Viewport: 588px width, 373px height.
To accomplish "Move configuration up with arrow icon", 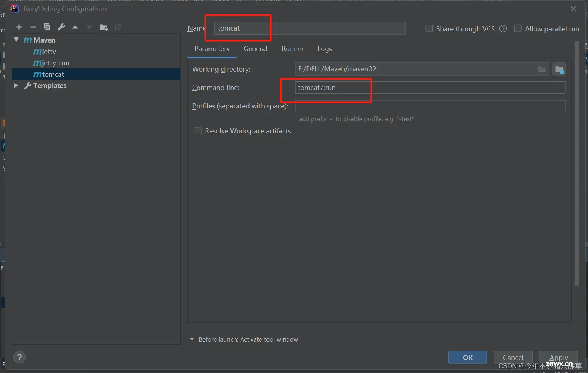I will pos(75,27).
